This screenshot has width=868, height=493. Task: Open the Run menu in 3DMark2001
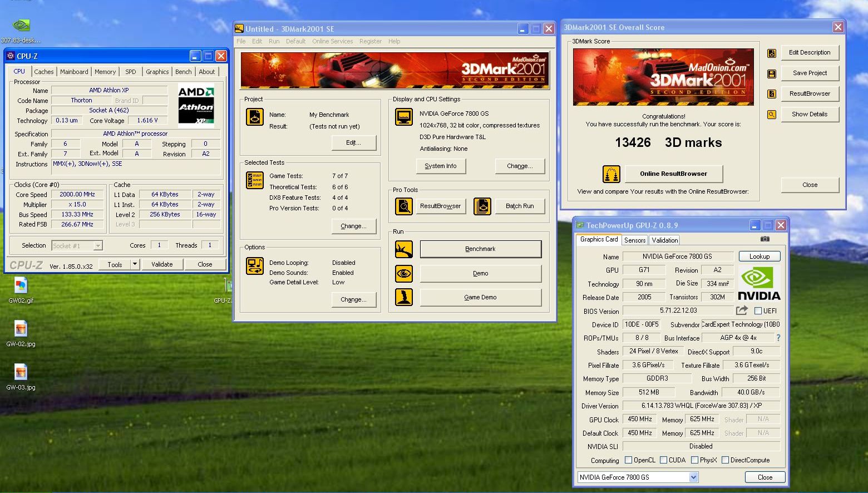click(x=274, y=41)
